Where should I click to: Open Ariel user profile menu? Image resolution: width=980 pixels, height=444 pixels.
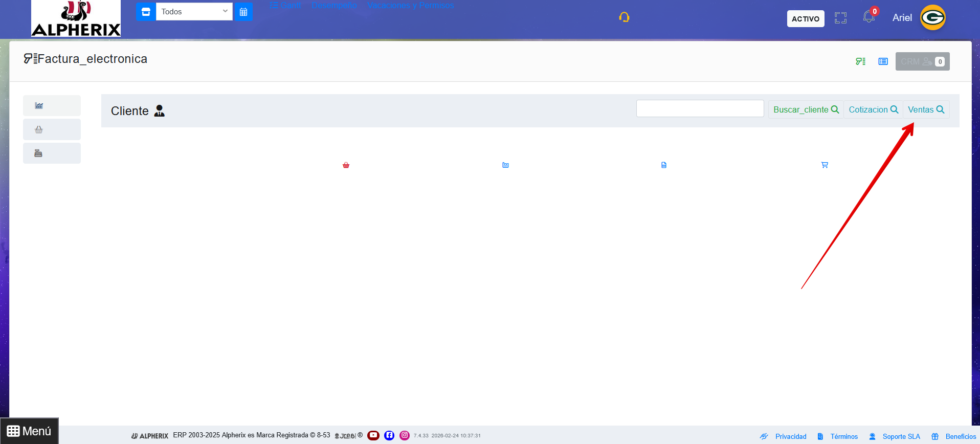(902, 18)
